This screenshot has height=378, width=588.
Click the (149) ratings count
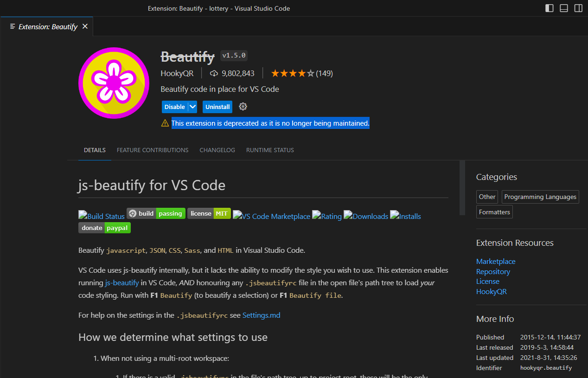coord(324,73)
